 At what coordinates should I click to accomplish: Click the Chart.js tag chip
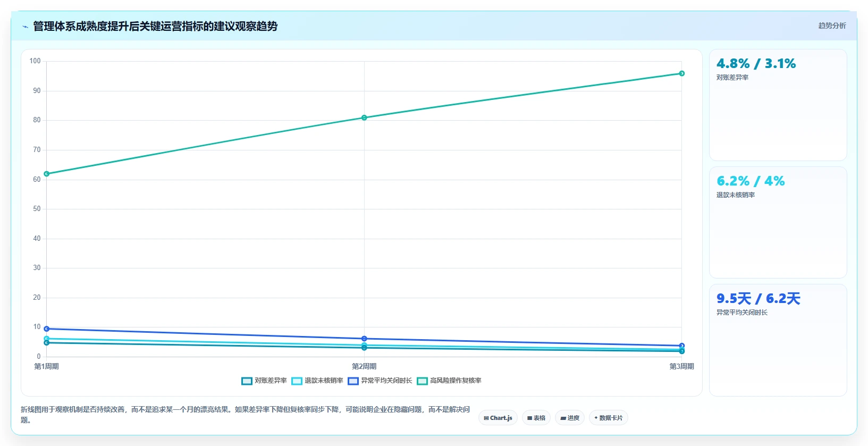(498, 418)
